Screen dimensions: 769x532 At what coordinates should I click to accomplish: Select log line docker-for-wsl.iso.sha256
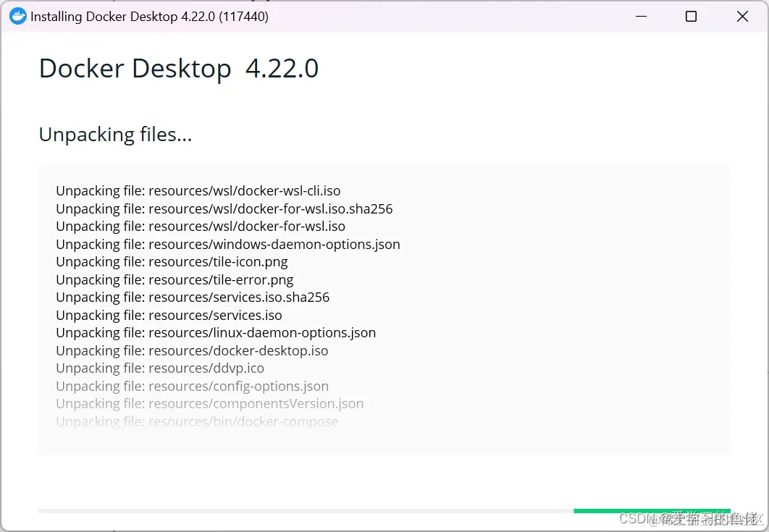[x=224, y=209]
